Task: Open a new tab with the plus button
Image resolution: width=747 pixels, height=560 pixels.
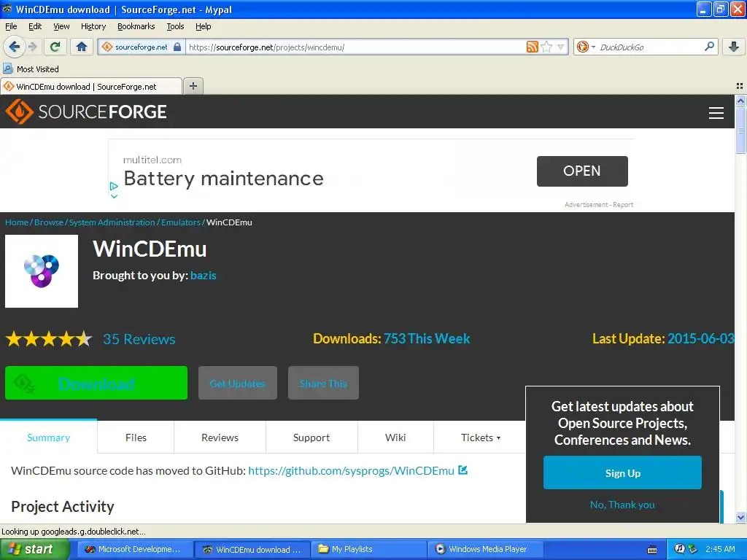Action: coord(193,86)
